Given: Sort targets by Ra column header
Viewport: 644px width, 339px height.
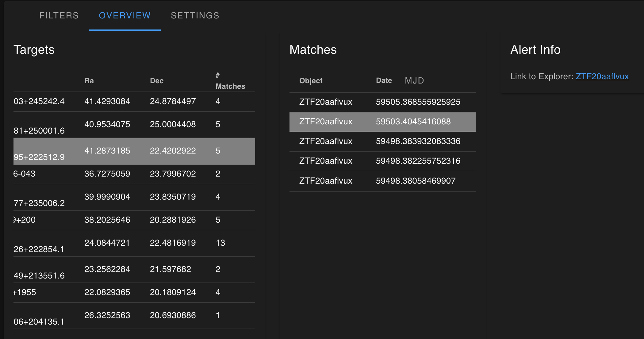Looking at the screenshot, I should click(x=89, y=81).
